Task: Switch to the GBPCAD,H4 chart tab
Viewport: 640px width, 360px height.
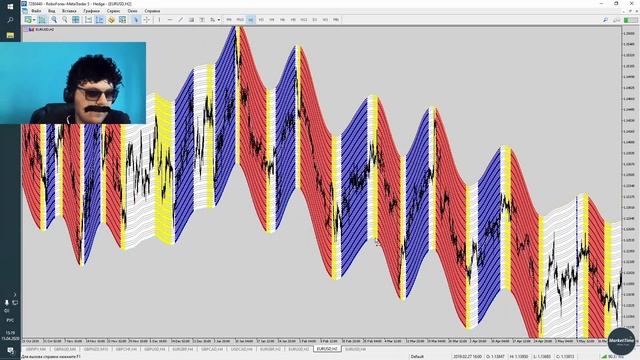Action: coord(212,349)
